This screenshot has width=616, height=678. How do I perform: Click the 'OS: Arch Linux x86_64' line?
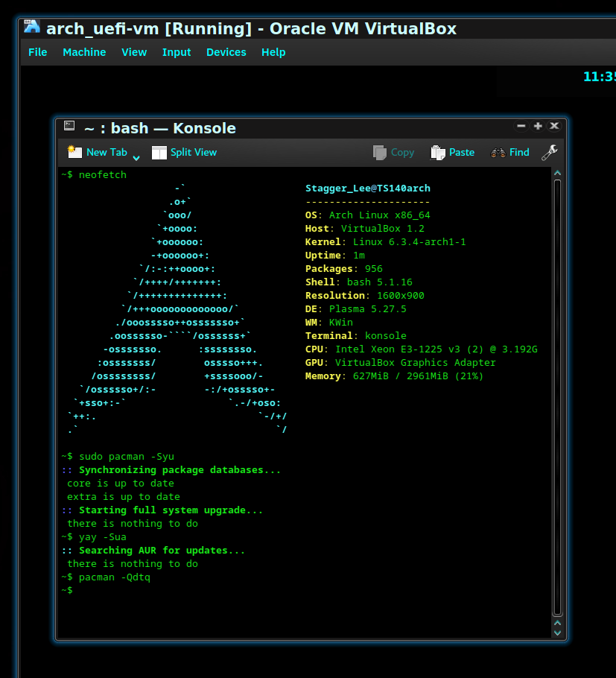click(368, 215)
